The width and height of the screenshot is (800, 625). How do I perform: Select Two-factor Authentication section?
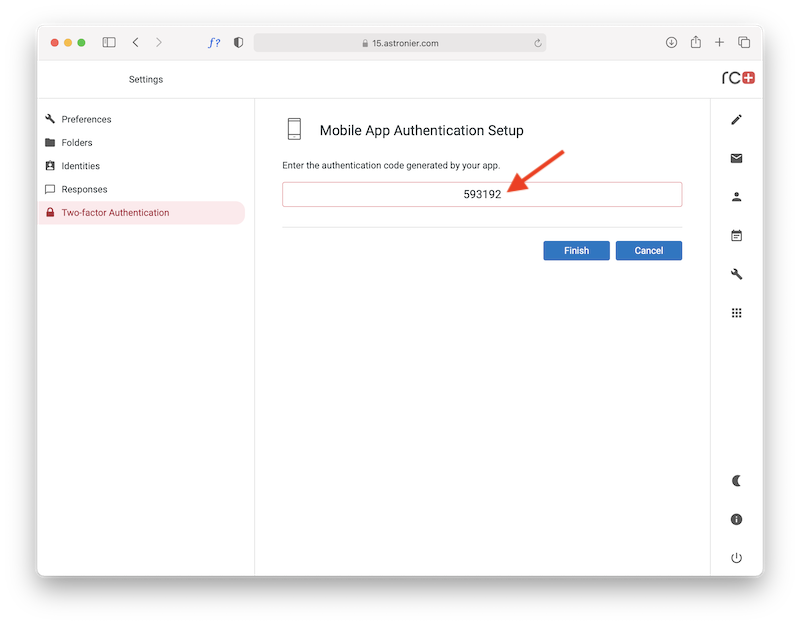142,213
